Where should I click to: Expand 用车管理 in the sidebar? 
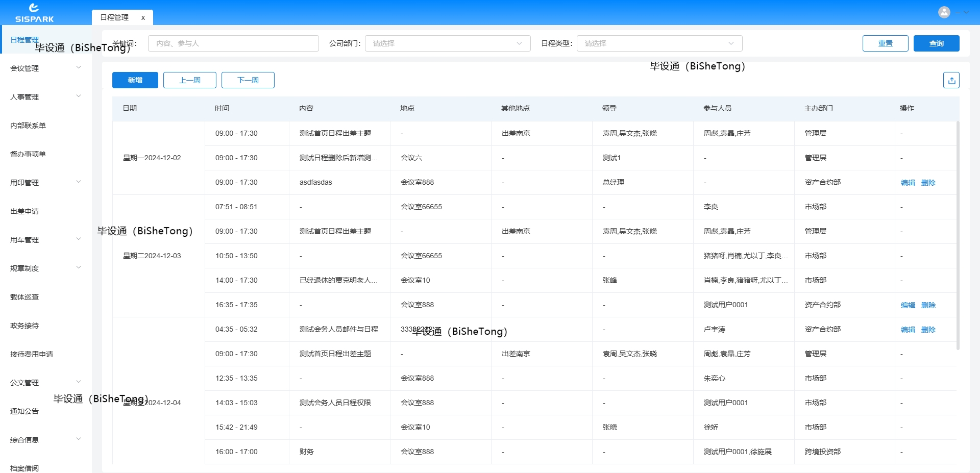[x=45, y=239]
